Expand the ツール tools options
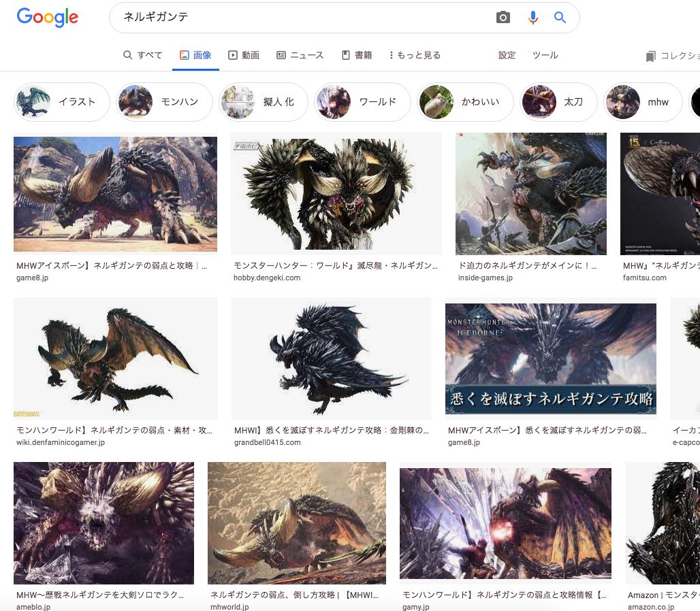This screenshot has width=700, height=611. (x=545, y=55)
